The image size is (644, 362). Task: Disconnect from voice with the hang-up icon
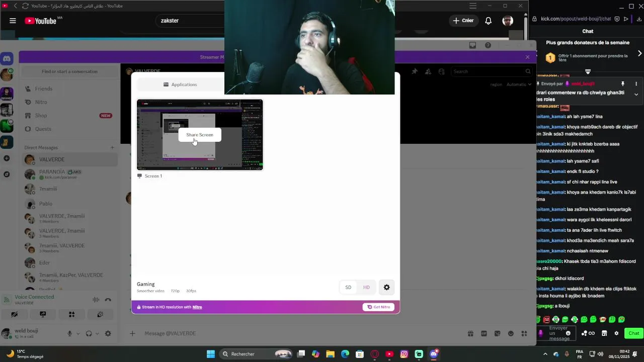(108, 300)
